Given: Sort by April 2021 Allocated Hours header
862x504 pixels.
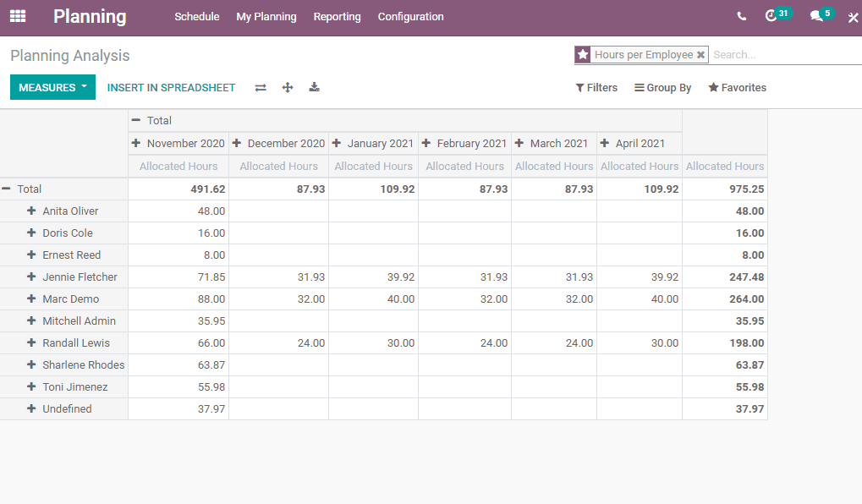Looking at the screenshot, I should point(640,166).
